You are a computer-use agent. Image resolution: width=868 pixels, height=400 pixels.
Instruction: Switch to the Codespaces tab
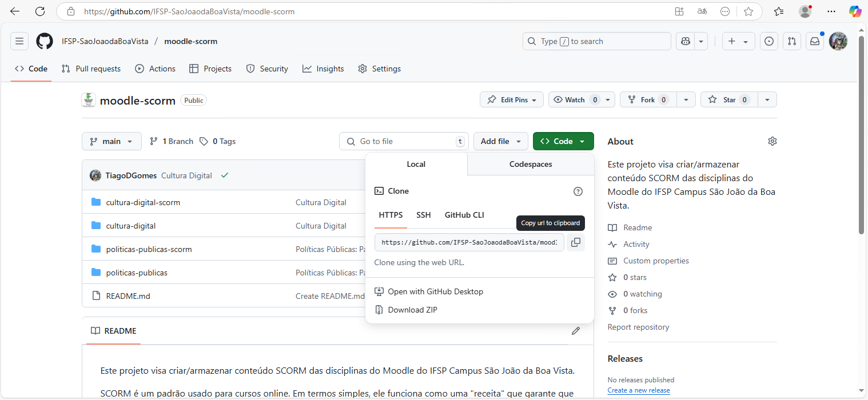pos(531,164)
